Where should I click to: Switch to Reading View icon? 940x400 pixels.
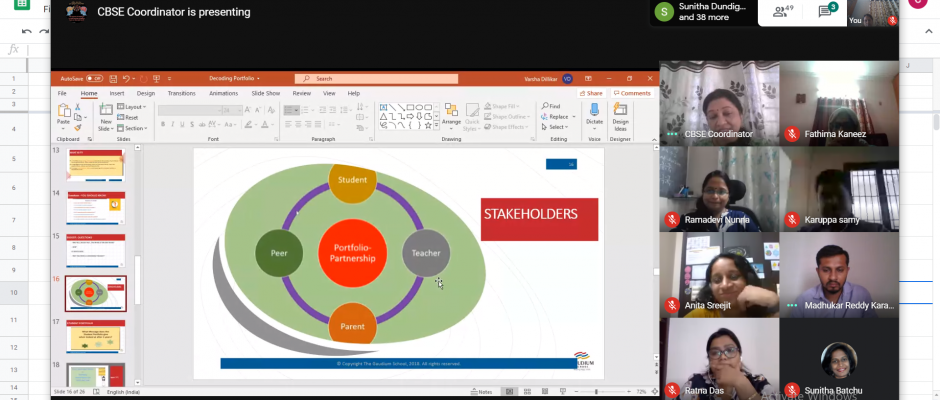click(x=545, y=392)
